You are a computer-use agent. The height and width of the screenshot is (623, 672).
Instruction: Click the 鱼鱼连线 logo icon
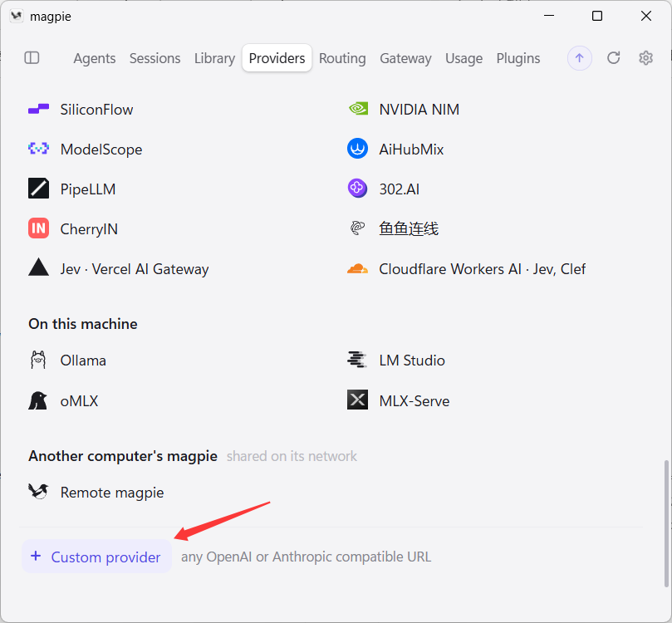click(357, 228)
